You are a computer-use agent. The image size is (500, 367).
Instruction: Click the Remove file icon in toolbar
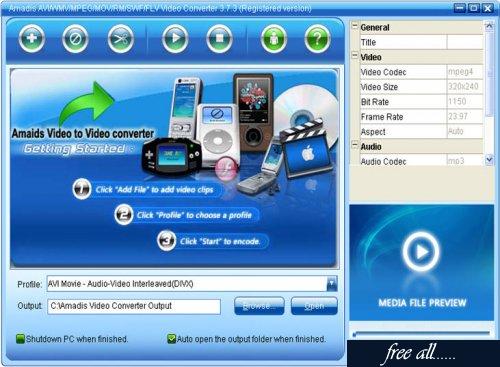75,39
